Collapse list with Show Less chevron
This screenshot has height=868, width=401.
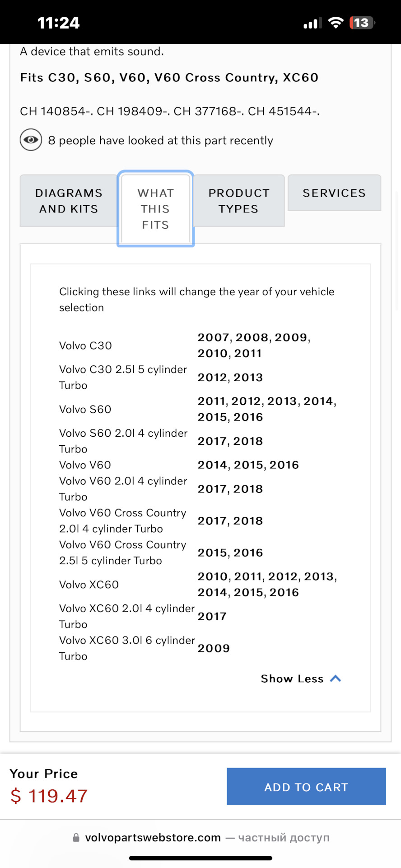pos(301,679)
